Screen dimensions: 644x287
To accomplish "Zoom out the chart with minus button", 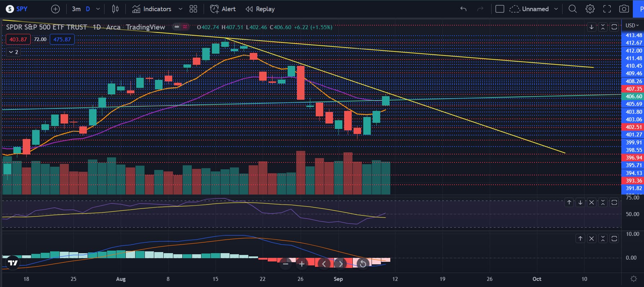I will pos(286,264).
